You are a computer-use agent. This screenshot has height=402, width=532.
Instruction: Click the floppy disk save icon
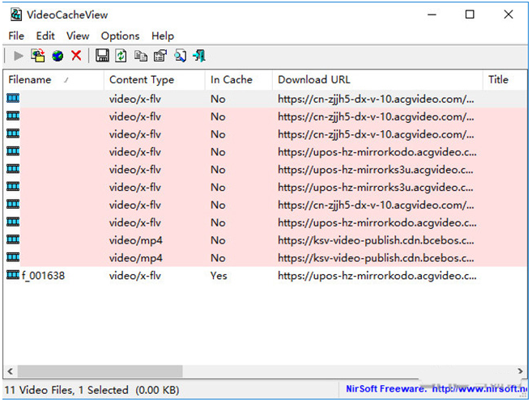pos(102,56)
